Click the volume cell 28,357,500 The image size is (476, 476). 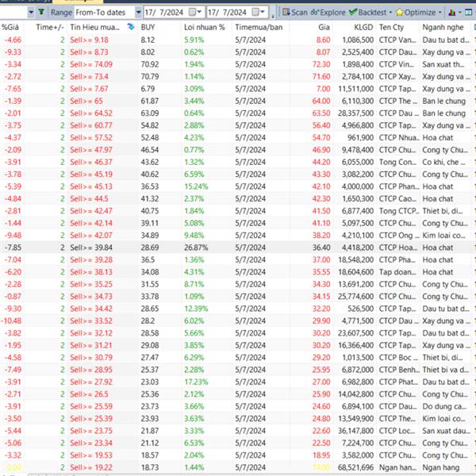(x=355, y=113)
